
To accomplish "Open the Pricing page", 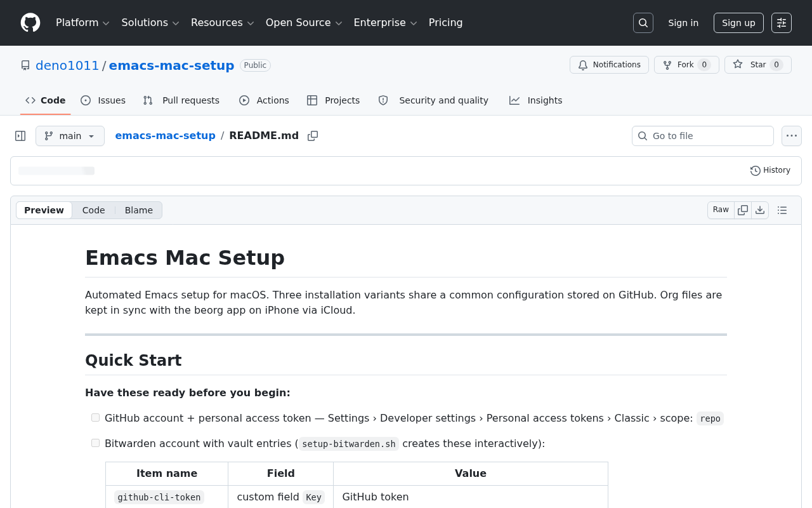I will pyautogui.click(x=446, y=23).
